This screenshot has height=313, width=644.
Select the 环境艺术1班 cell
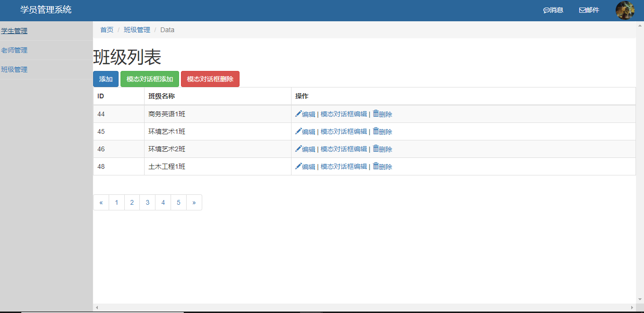(x=218, y=131)
